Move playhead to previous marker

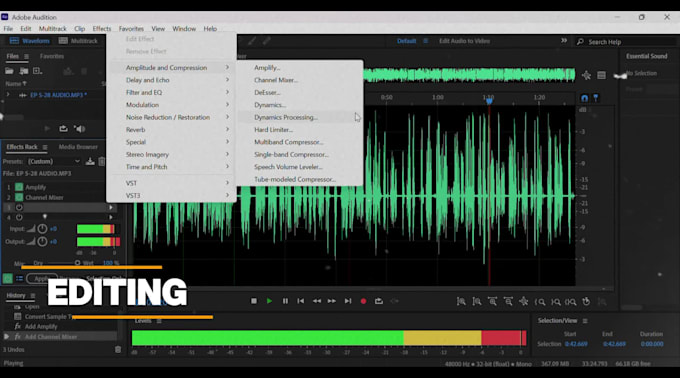click(x=301, y=301)
